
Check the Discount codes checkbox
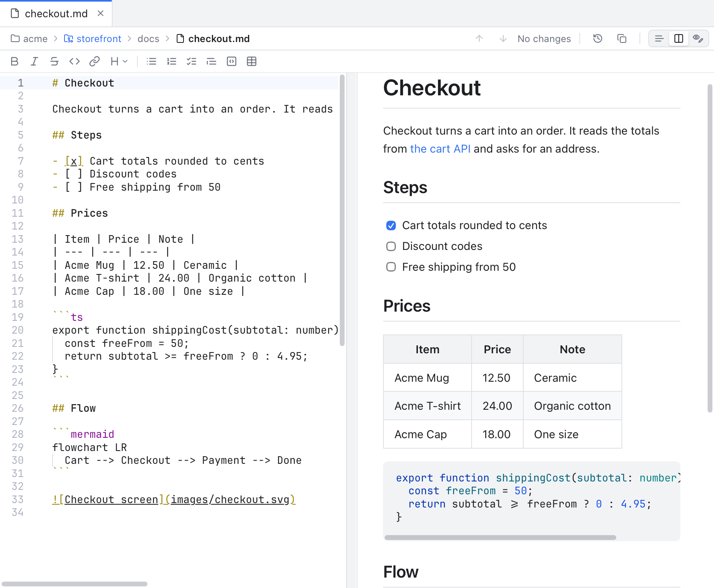point(391,246)
